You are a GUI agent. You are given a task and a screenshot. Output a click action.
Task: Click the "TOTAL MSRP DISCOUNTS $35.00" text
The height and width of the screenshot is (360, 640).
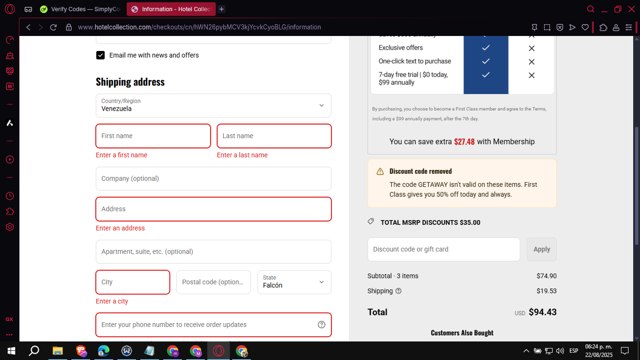430,222
